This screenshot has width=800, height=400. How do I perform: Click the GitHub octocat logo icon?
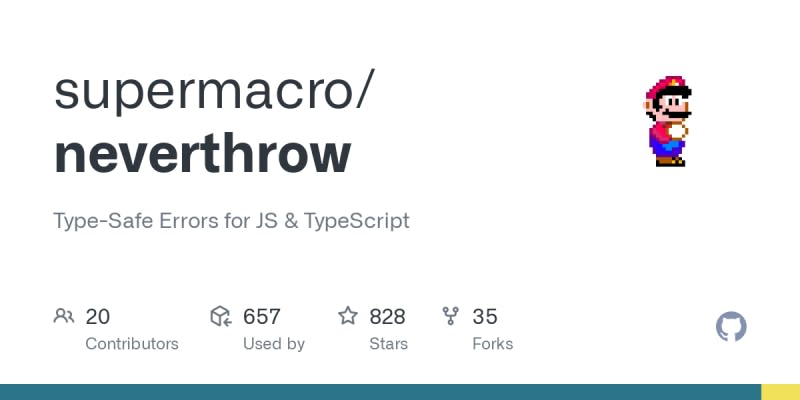tap(732, 327)
